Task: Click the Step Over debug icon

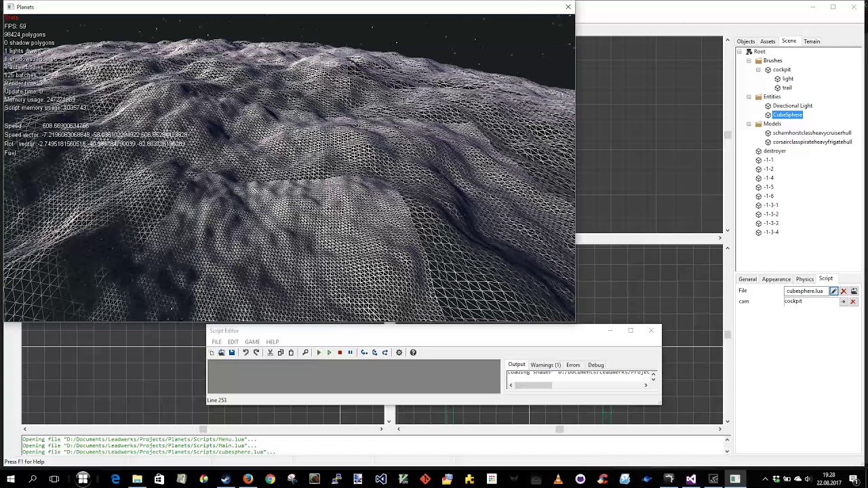Action: (x=374, y=352)
